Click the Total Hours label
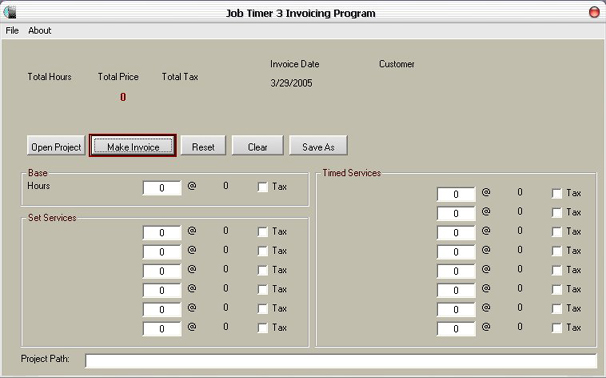The height and width of the screenshot is (378, 606). [49, 77]
